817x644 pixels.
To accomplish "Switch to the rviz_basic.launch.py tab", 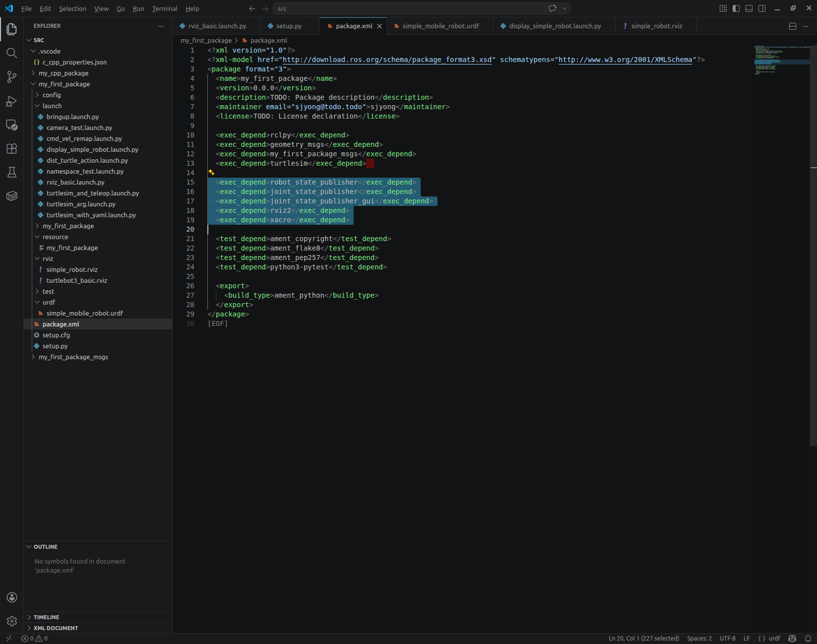I will pyautogui.click(x=216, y=26).
